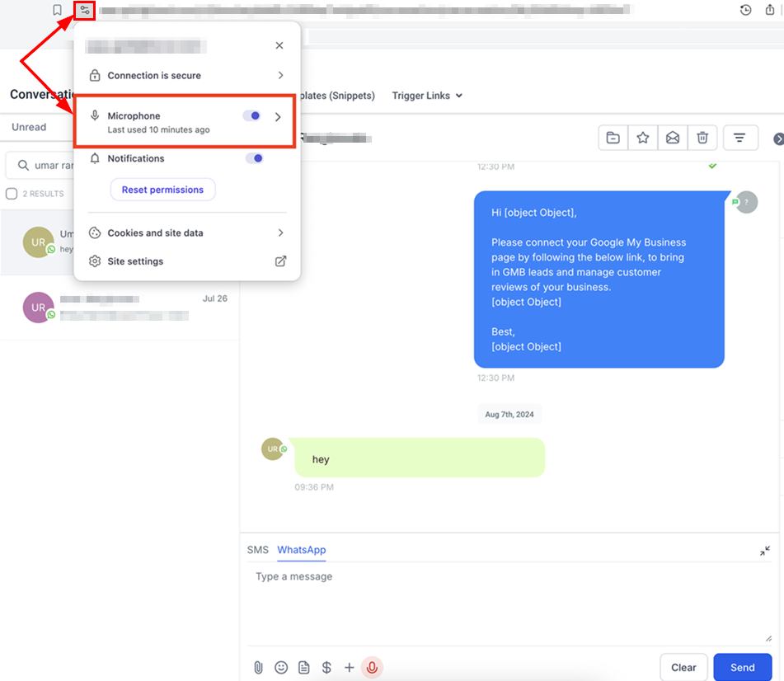Click the Type a message field

(x=509, y=605)
